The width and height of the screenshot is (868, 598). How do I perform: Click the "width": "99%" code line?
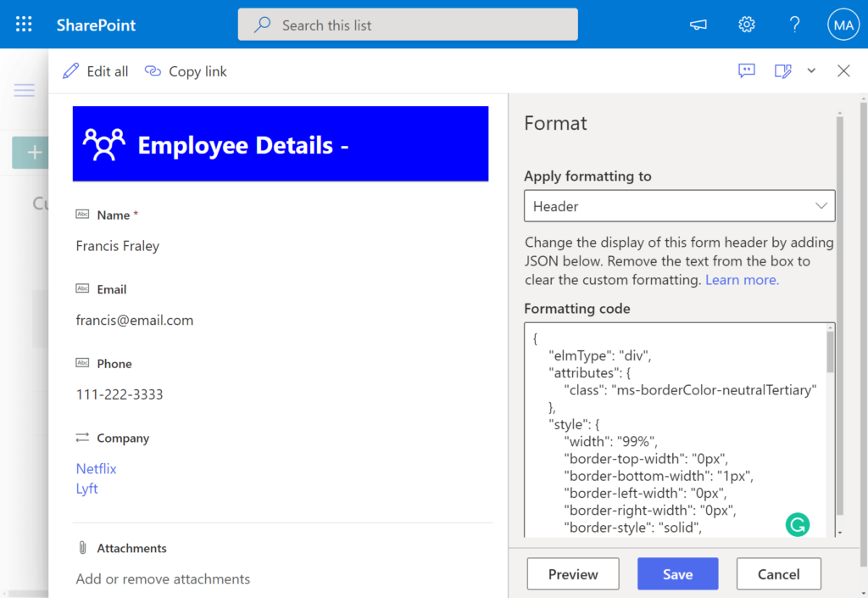[610, 441]
